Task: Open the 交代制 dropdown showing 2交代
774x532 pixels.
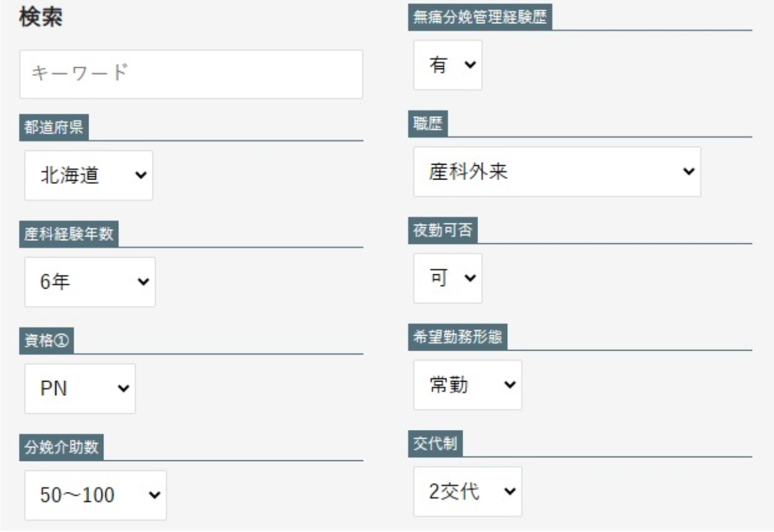Action: [x=467, y=491]
